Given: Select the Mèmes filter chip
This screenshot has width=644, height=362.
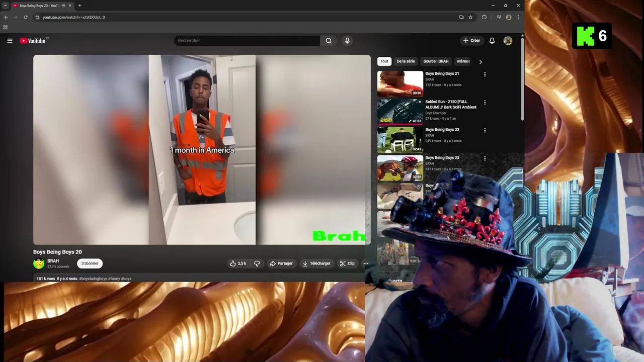Looking at the screenshot, I should click(x=463, y=61).
